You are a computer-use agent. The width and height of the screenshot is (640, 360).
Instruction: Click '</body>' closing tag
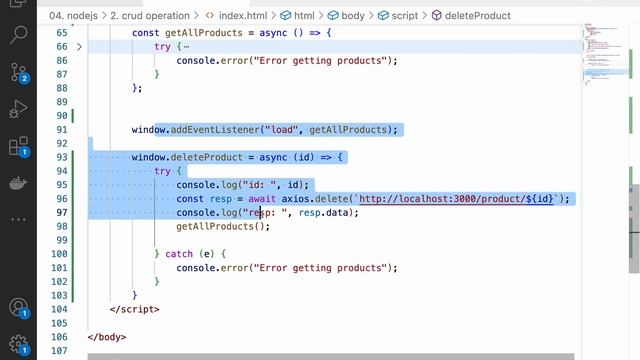pyautogui.click(x=107, y=337)
